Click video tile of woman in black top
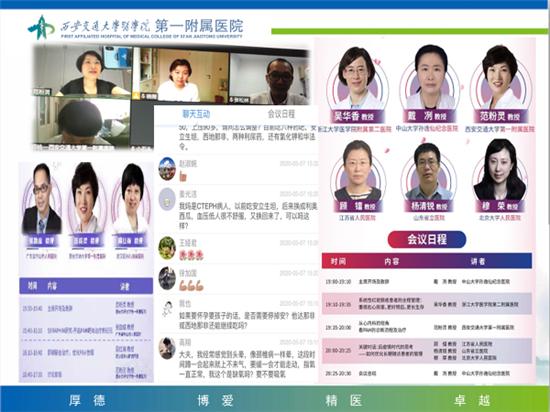The image size is (550, 412). click(x=83, y=71)
